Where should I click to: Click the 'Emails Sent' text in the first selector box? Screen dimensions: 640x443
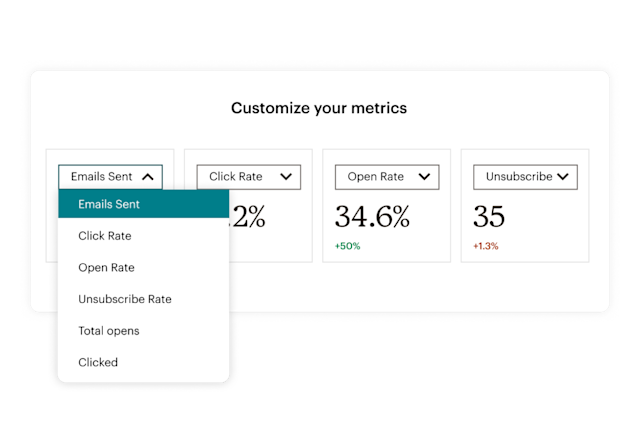point(101,177)
